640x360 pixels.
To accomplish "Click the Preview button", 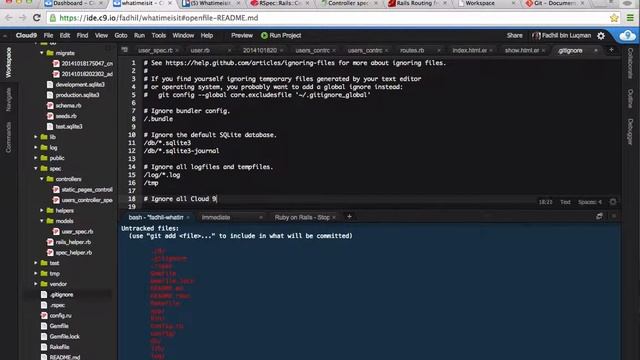I will coord(242,36).
